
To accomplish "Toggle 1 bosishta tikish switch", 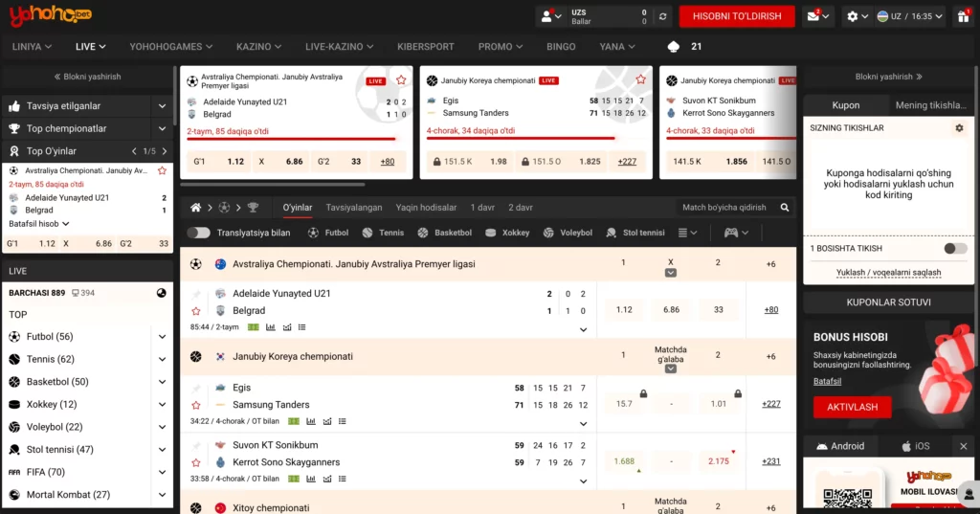I will pos(956,248).
